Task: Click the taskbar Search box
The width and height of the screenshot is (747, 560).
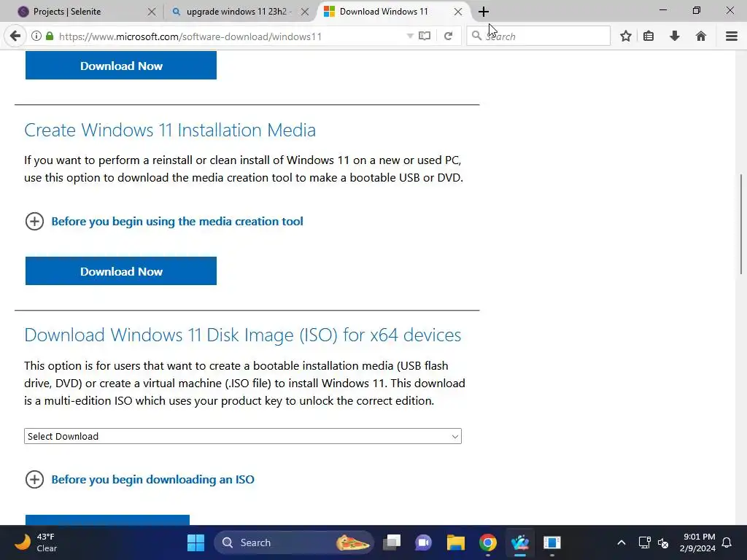Action: pos(293,542)
